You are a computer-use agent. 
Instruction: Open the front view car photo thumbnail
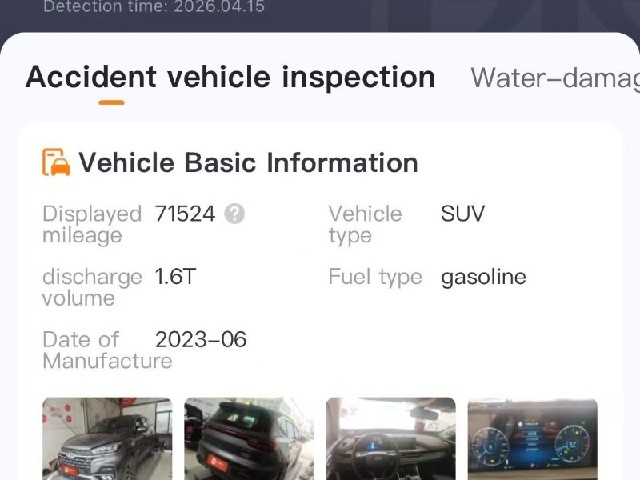pos(107,439)
